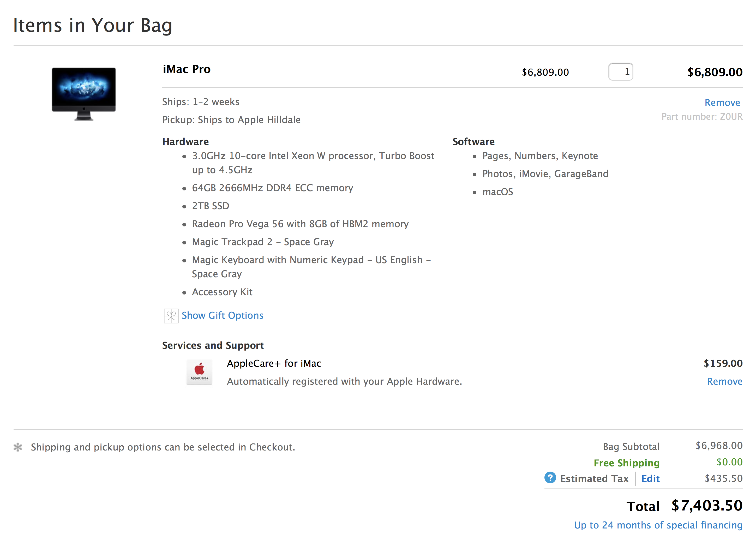Remove the iMac Pro from bag
This screenshot has height=541, width=756.
click(x=722, y=103)
